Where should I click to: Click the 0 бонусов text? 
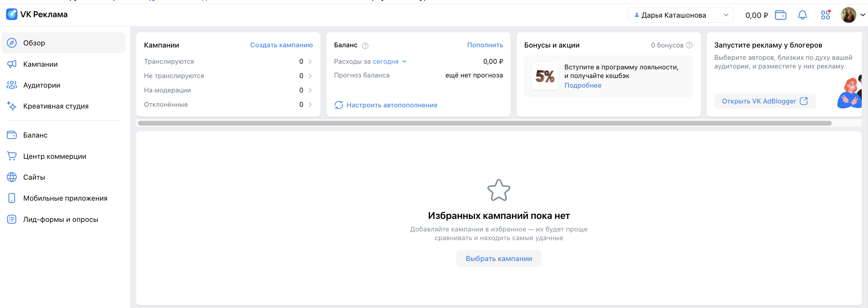667,45
